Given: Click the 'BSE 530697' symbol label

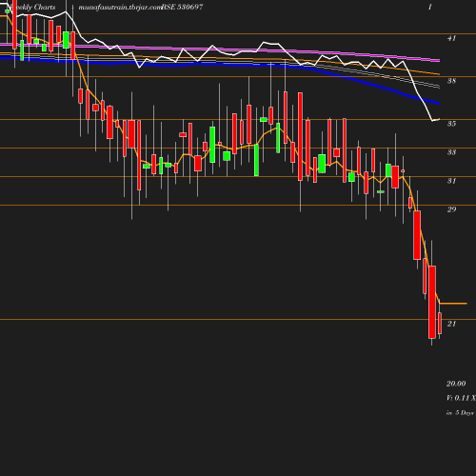Looking at the screenshot, I should 182,7.
